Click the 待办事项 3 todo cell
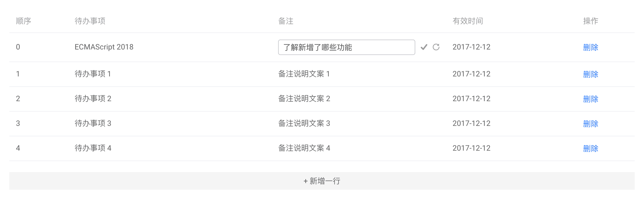Image resolution: width=644 pixels, height=199 pixels. point(93,123)
